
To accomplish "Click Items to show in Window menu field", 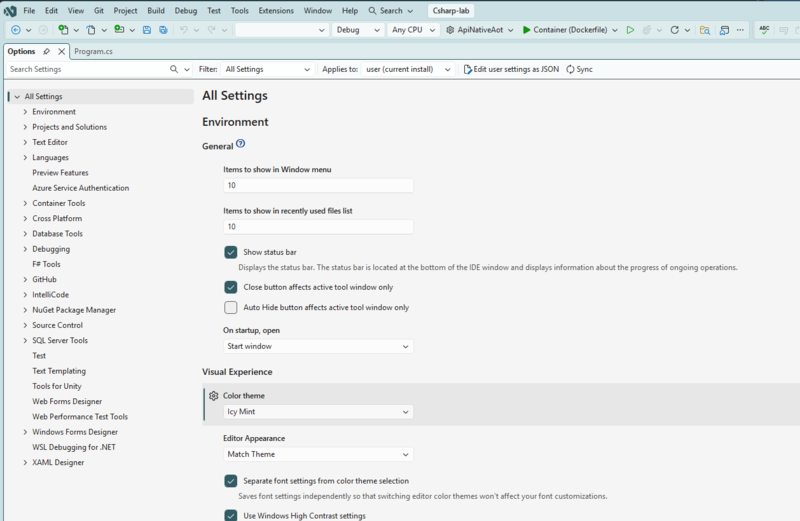I will (x=318, y=185).
